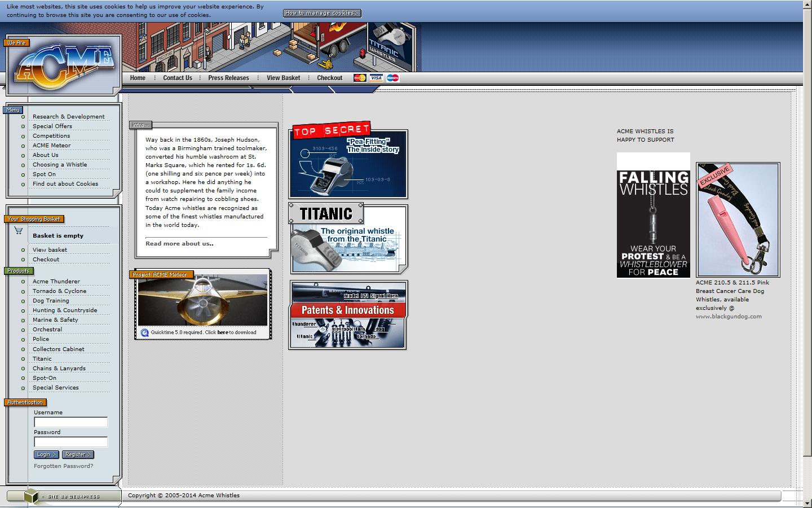Click the Visa payment icon

pyautogui.click(x=376, y=78)
